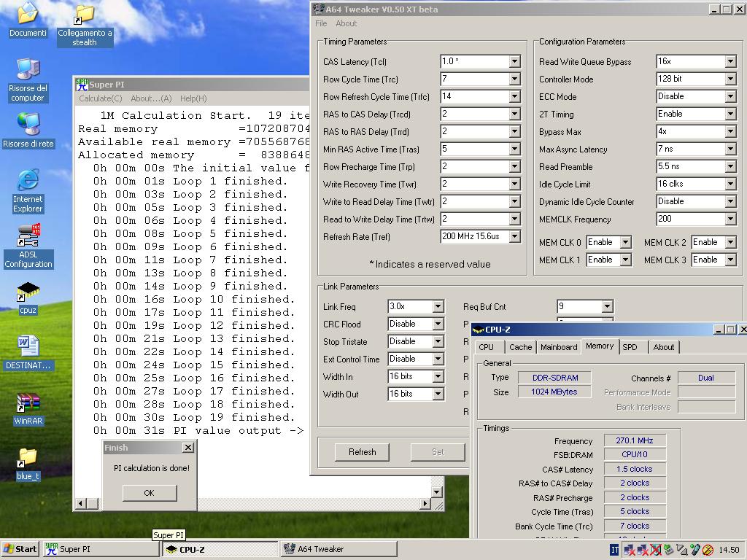Expand the Controller Mode dropdown
The width and height of the screenshot is (747, 560).
pyautogui.click(x=730, y=79)
